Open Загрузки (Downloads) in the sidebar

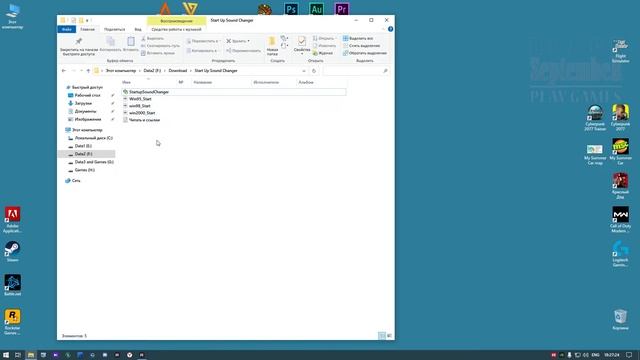pyautogui.click(x=83, y=103)
